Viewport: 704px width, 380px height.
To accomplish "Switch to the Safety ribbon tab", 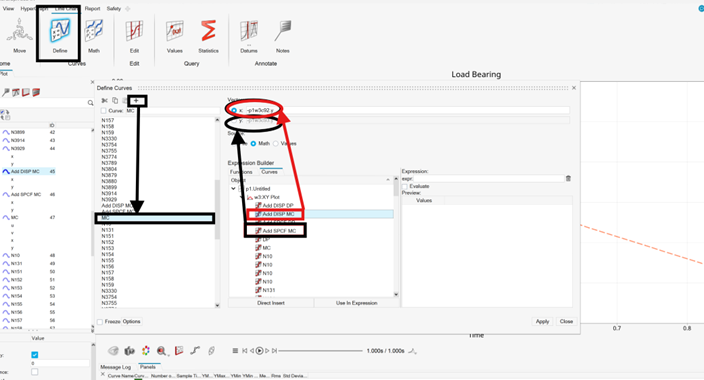I will (x=114, y=9).
